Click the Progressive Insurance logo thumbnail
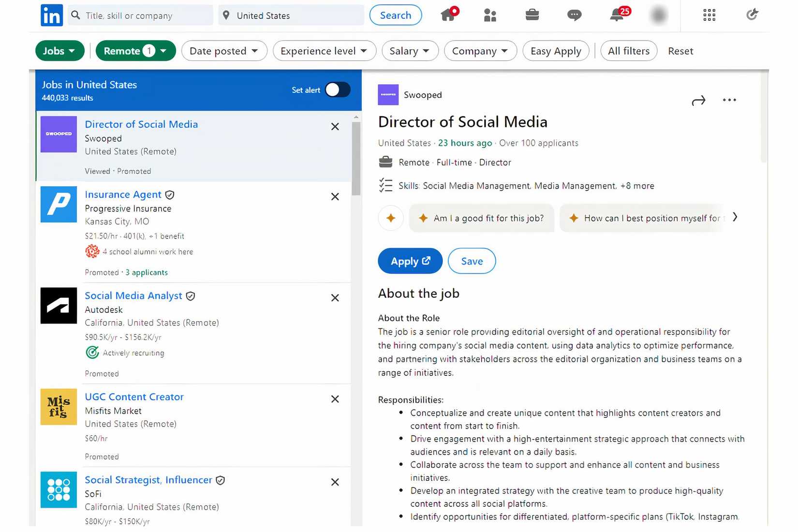 pos(59,204)
